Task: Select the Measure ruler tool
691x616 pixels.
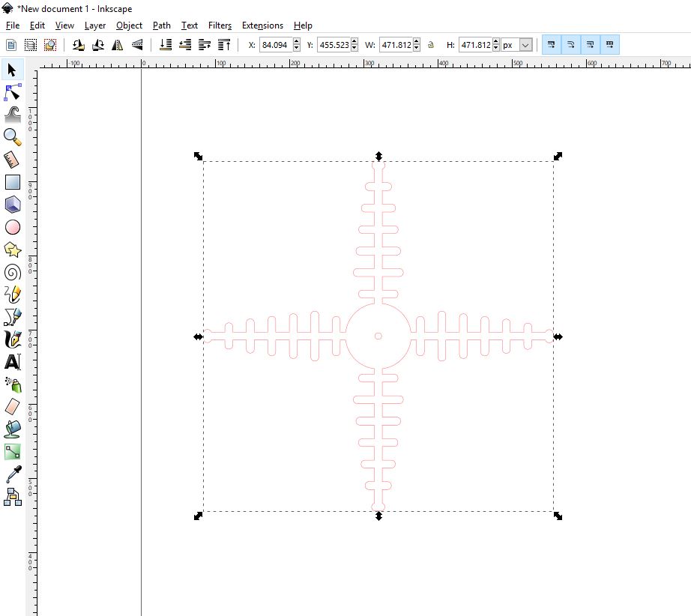Action: coord(12,160)
